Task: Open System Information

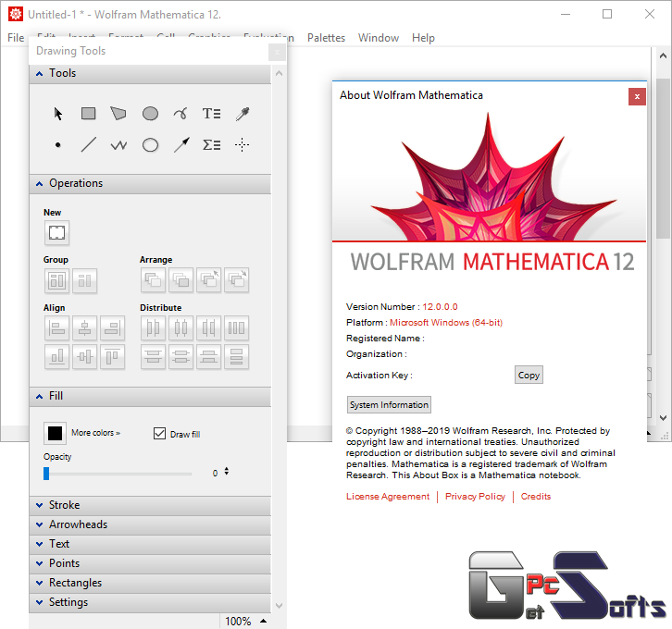Action: (389, 404)
